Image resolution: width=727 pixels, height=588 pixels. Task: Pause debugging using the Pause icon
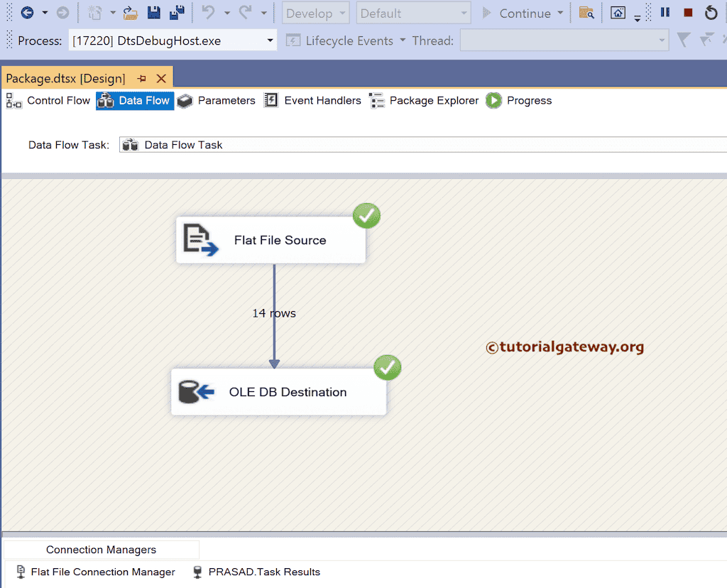664,12
